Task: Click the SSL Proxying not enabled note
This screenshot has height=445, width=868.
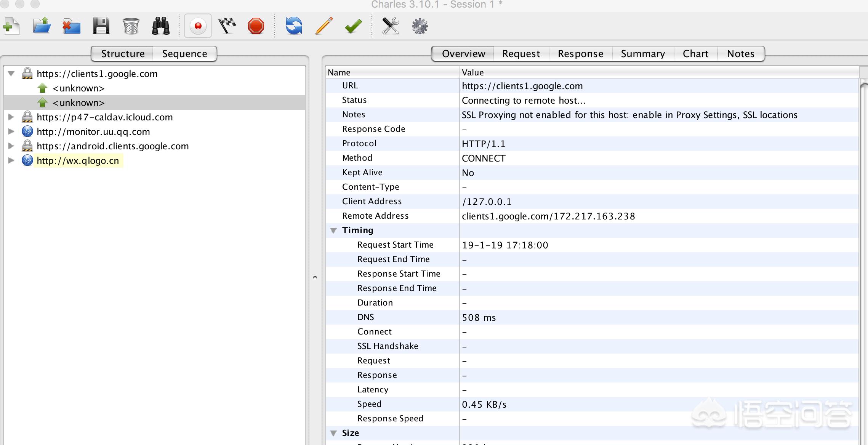Action: (629, 115)
